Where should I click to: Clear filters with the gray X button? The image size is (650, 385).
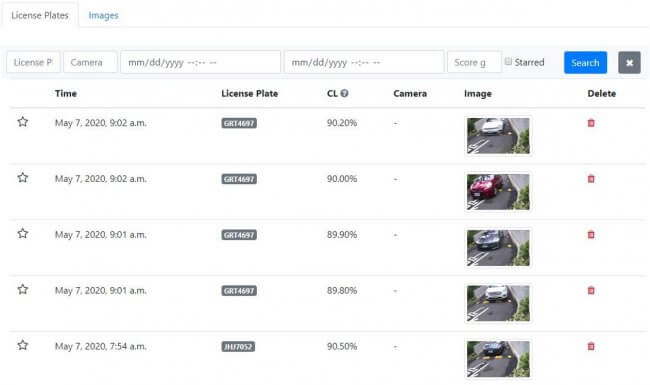click(x=629, y=63)
